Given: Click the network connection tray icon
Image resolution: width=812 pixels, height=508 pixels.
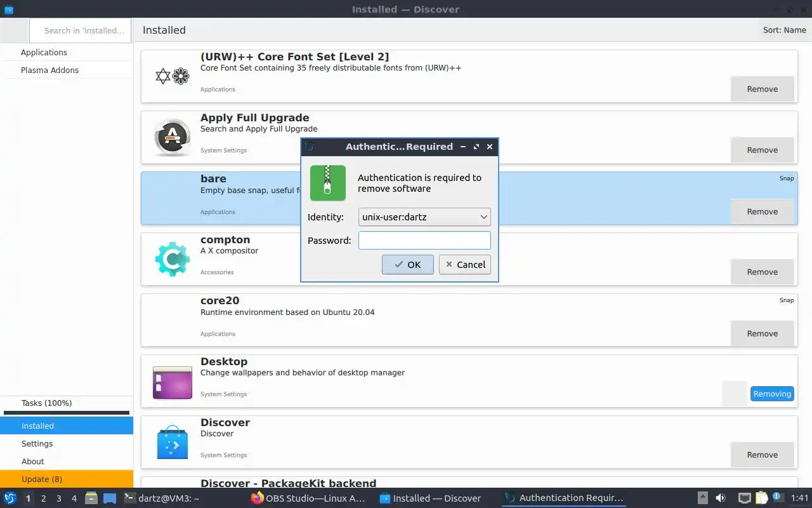Looking at the screenshot, I should (x=745, y=498).
